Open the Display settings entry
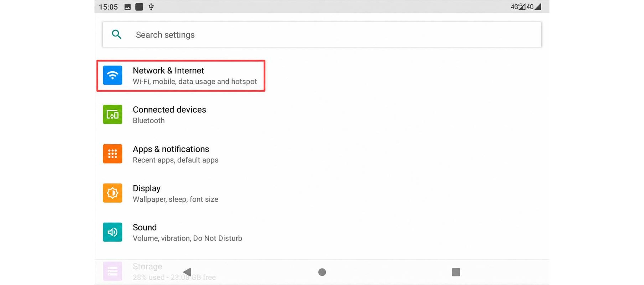The height and width of the screenshot is (285, 644). [x=322, y=193]
